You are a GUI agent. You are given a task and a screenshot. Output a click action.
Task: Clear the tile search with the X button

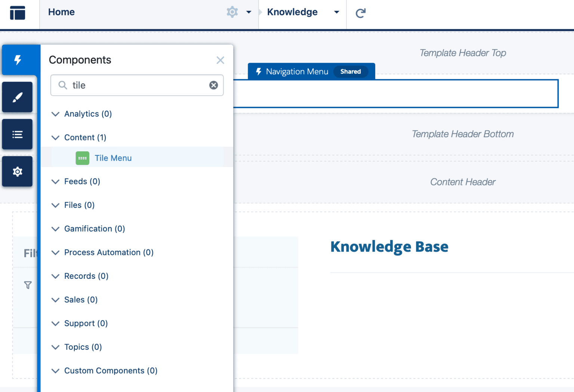[214, 85]
